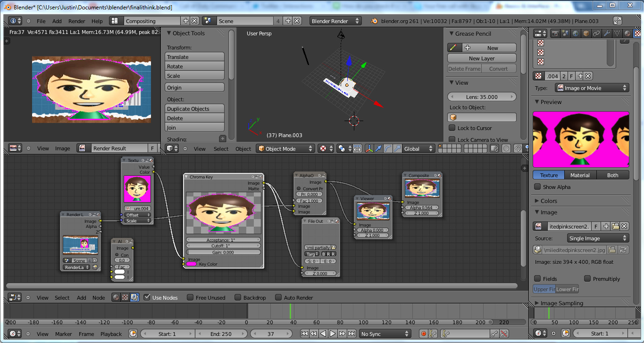Open the Render menu in top bar

pyautogui.click(x=76, y=21)
